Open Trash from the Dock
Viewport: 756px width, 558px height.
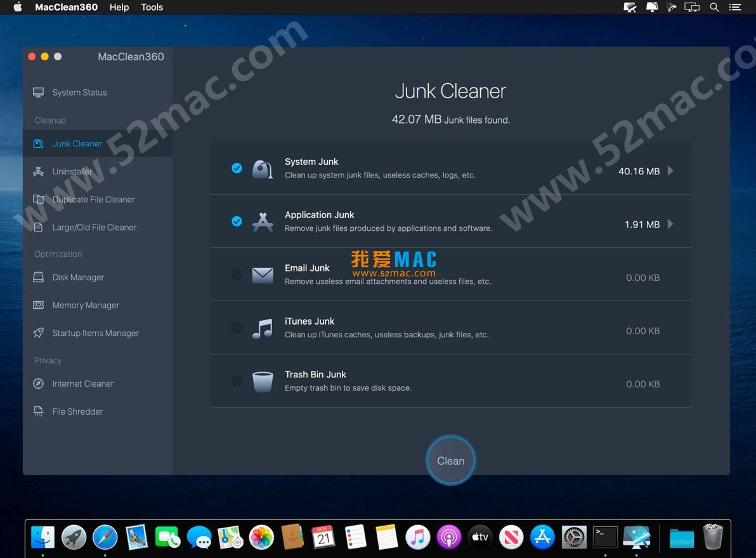[x=713, y=537]
